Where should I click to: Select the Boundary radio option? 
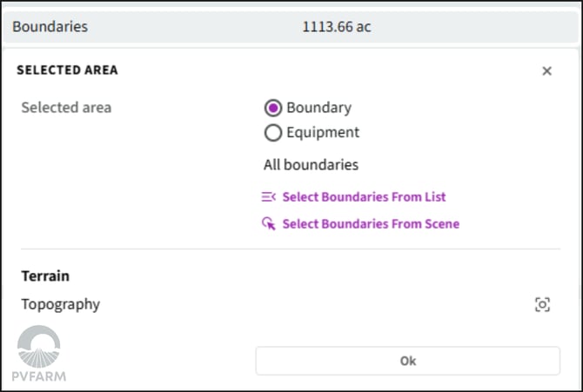pos(273,108)
